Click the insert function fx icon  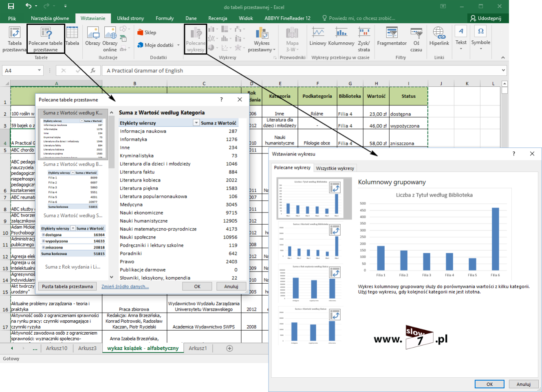click(93, 70)
